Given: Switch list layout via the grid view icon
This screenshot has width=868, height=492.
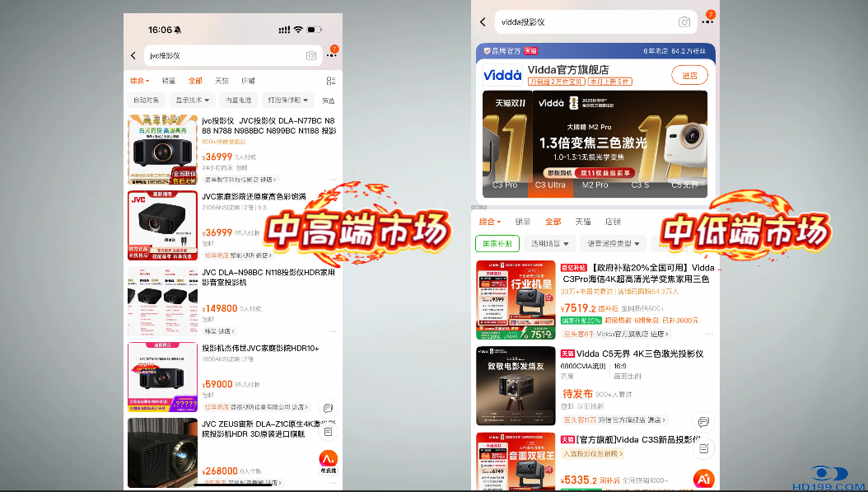Looking at the screenshot, I should 331,81.
